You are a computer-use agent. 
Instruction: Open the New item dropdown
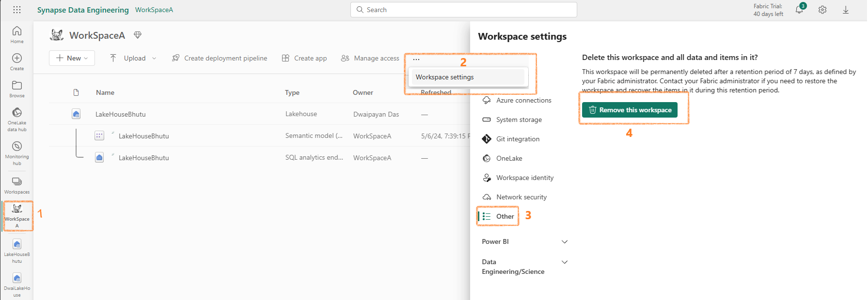click(x=72, y=58)
